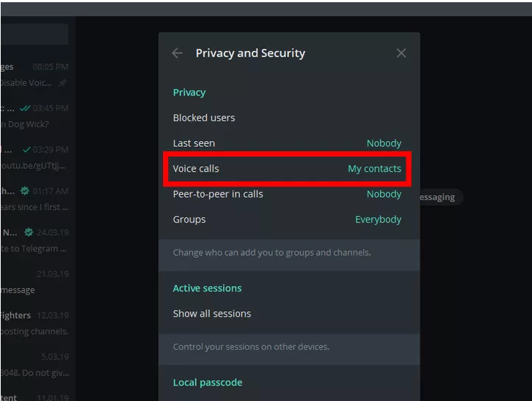This screenshot has height=401, width=532.
Task: Change the Last seen "Nobody" setting
Action: [x=384, y=143]
